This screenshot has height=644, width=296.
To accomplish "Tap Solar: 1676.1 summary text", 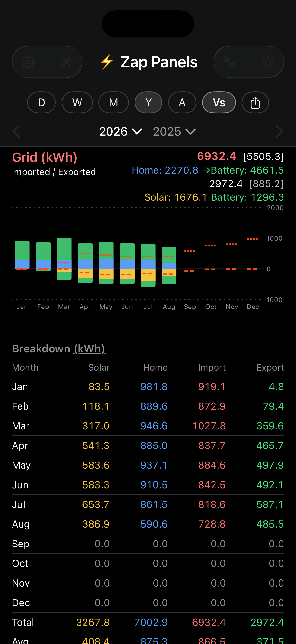I will 176,197.
